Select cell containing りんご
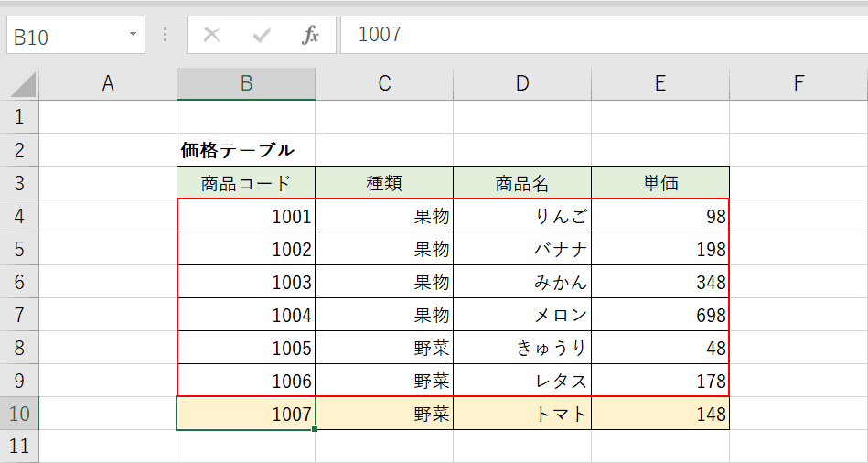Viewport: 868px width, 463px height. 522,216
